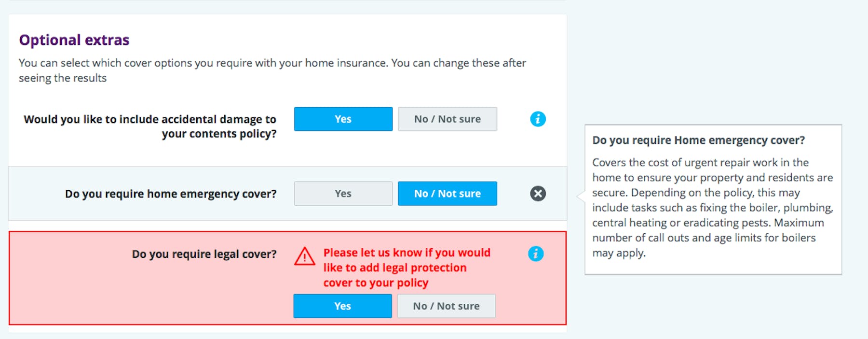Click the Optional extras heading
Image resolution: width=868 pixels, height=339 pixels.
pos(74,40)
